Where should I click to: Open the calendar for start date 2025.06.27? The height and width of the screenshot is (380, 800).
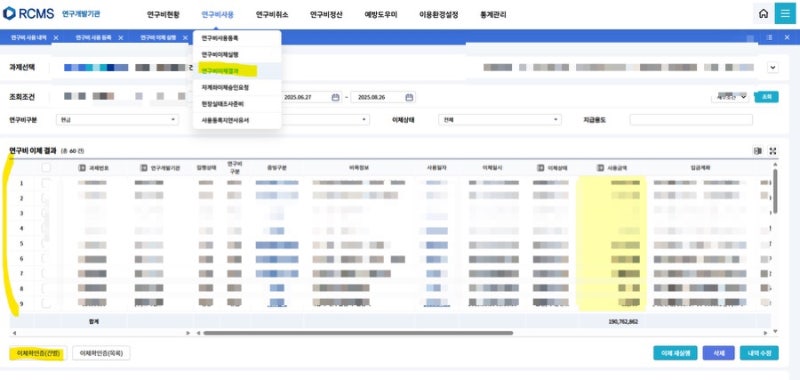click(336, 97)
